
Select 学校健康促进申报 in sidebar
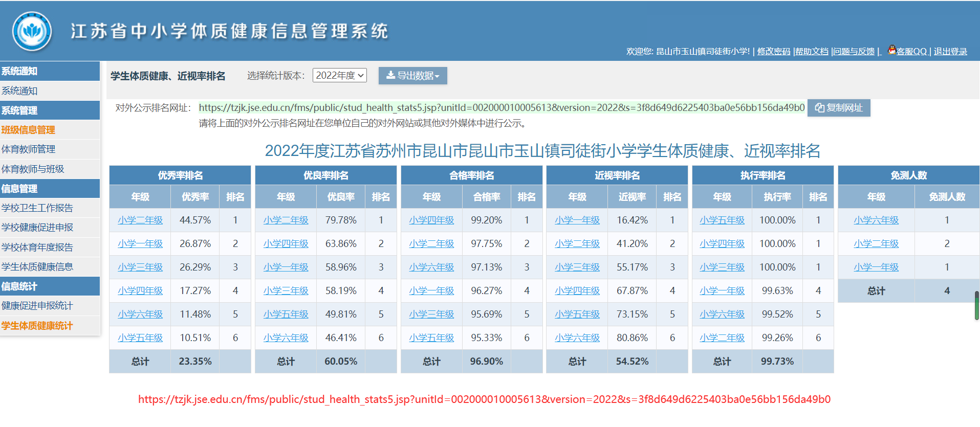pyautogui.click(x=50, y=228)
